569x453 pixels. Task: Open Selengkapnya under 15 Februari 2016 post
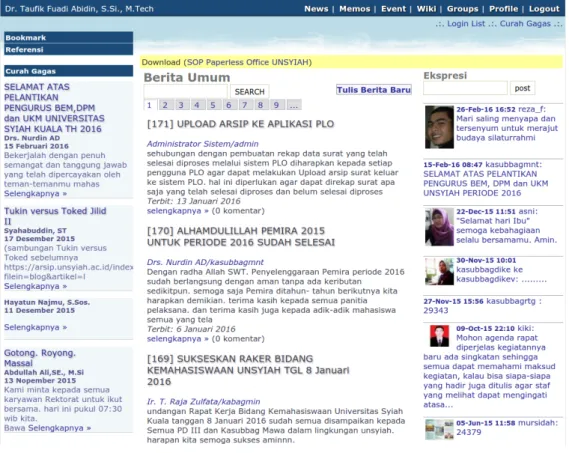tap(36, 193)
